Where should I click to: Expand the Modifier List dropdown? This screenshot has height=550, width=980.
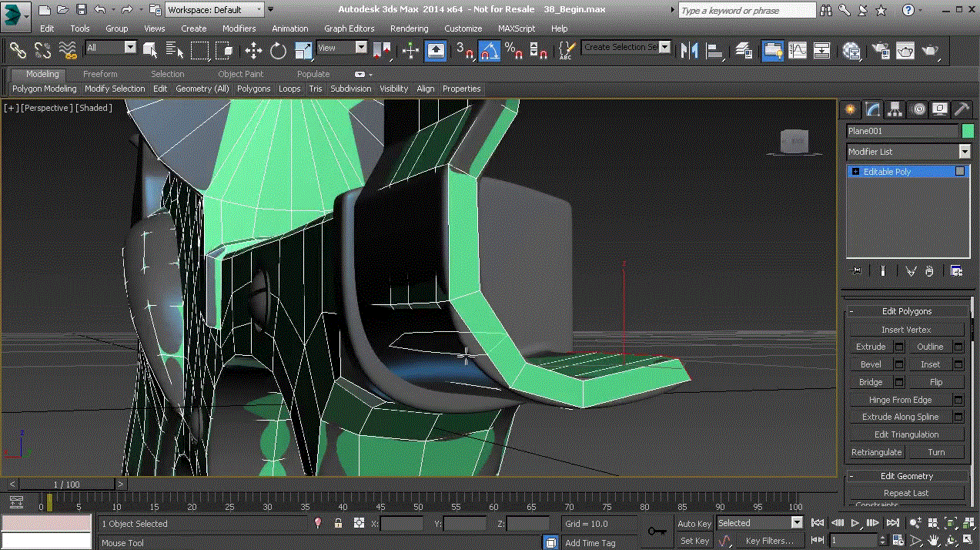point(908,152)
